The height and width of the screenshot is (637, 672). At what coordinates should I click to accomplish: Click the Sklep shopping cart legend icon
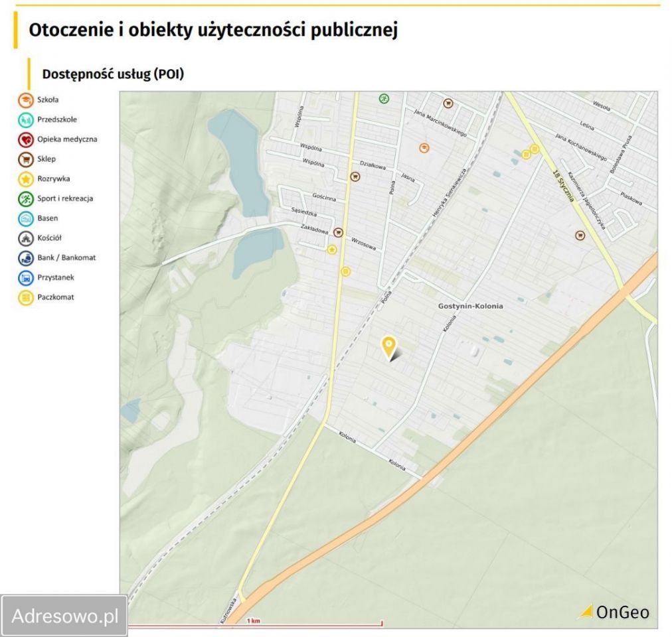[x=25, y=159]
